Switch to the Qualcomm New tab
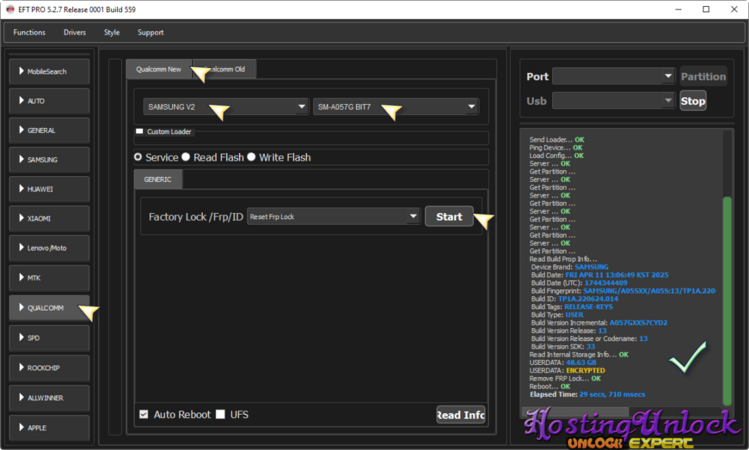 pos(159,69)
